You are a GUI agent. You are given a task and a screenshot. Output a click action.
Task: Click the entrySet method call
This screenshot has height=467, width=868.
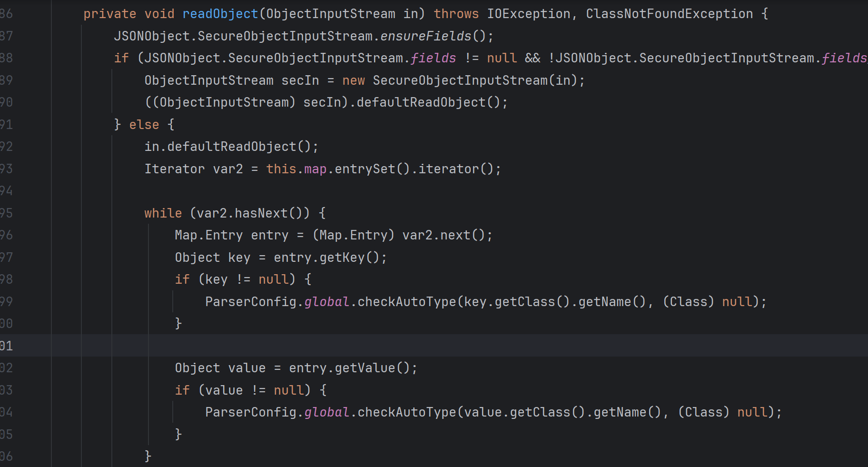(x=365, y=169)
